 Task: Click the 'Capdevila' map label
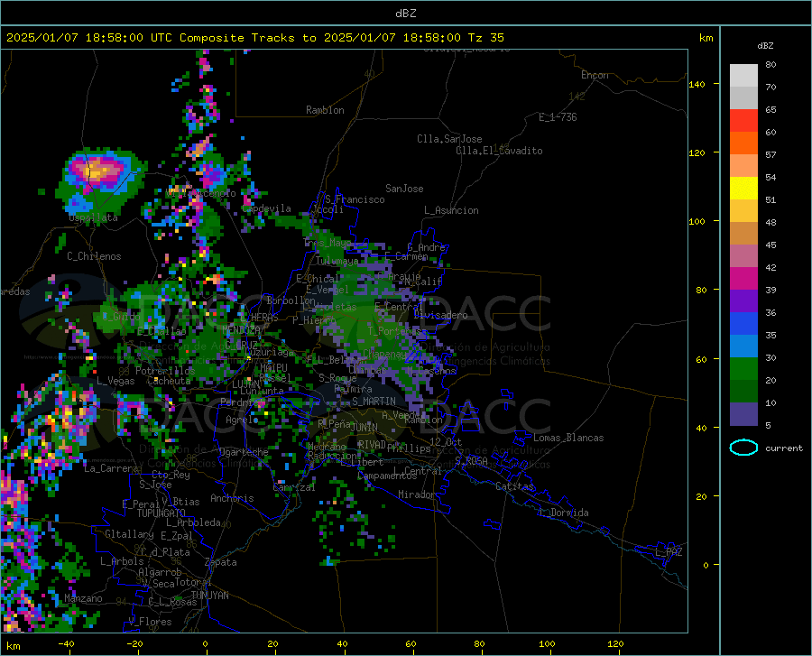click(267, 208)
